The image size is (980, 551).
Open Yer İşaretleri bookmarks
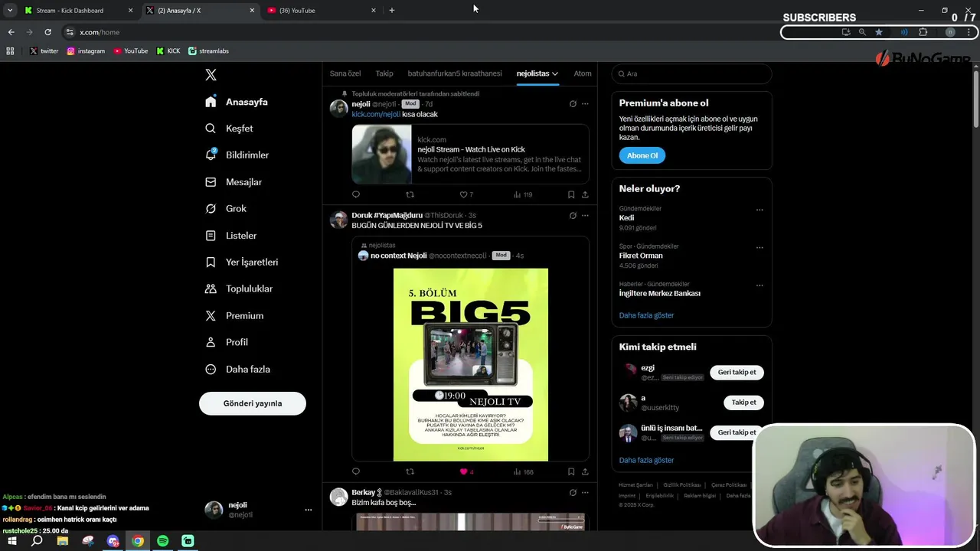click(241, 262)
